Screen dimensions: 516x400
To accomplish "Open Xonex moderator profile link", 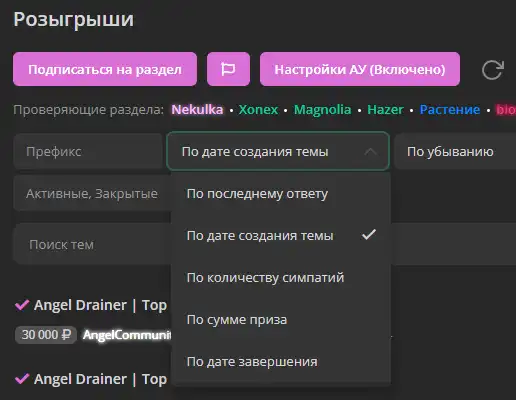I will (x=258, y=109).
